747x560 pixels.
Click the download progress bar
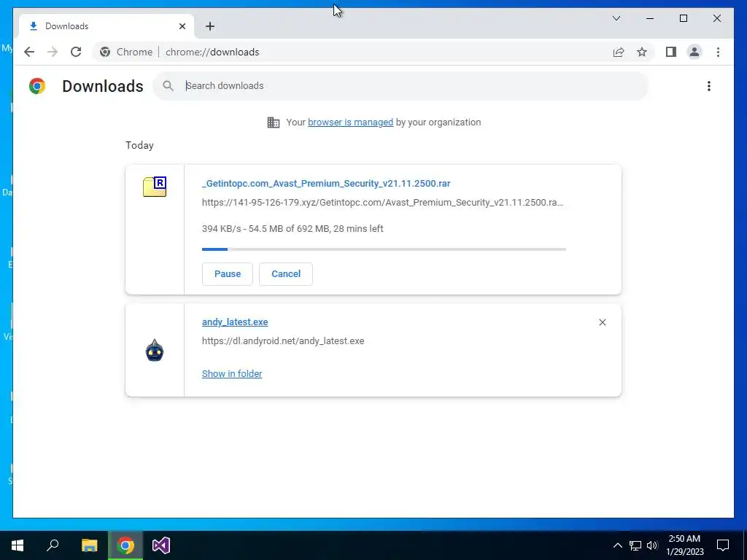384,249
